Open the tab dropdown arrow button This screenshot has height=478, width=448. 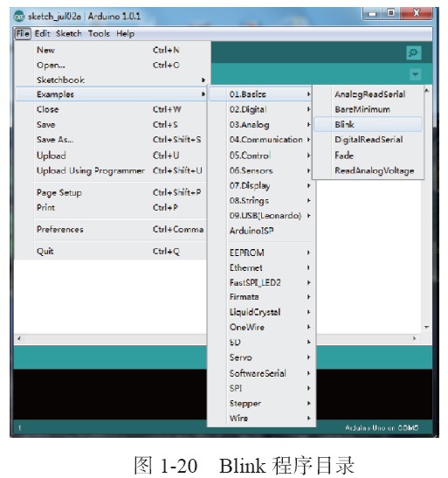[415, 74]
